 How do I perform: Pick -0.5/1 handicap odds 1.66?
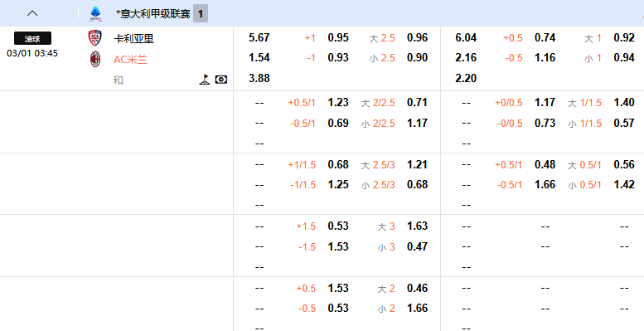[545, 185]
